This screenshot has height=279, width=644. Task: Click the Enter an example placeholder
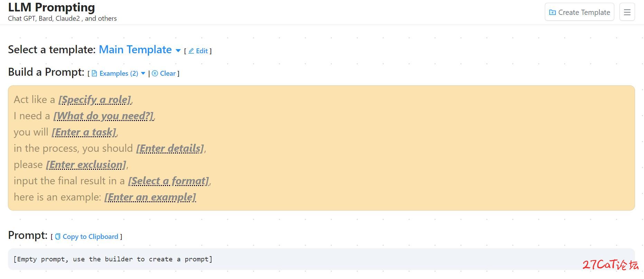pyautogui.click(x=150, y=197)
